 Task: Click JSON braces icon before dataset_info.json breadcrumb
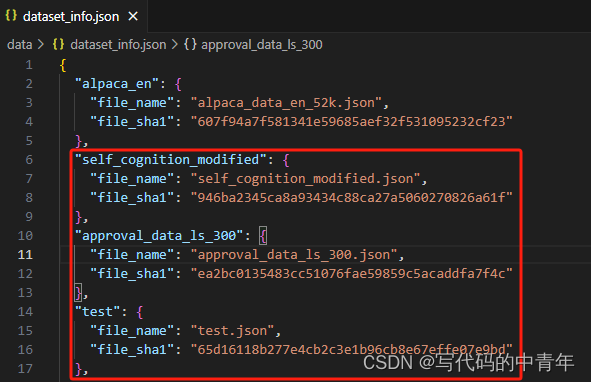click(x=58, y=44)
